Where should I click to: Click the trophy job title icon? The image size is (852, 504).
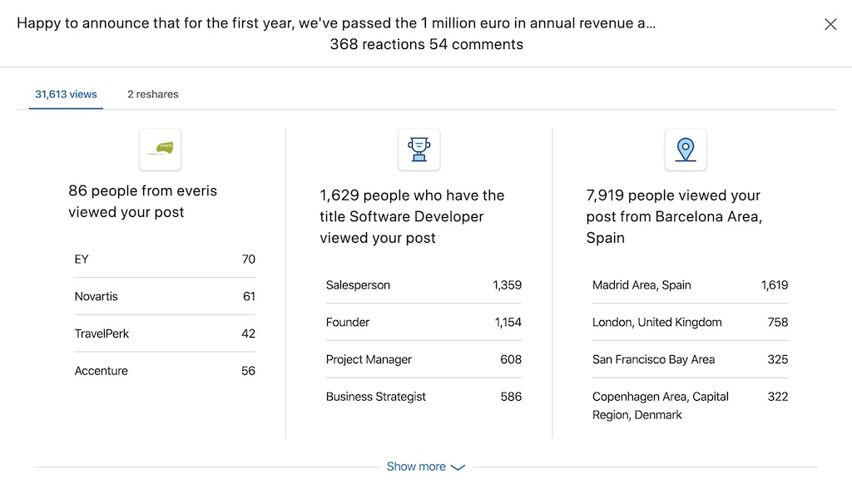(419, 150)
